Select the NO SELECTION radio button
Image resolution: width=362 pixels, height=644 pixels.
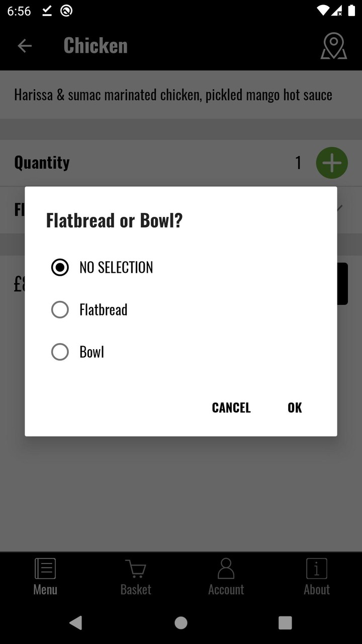point(60,267)
